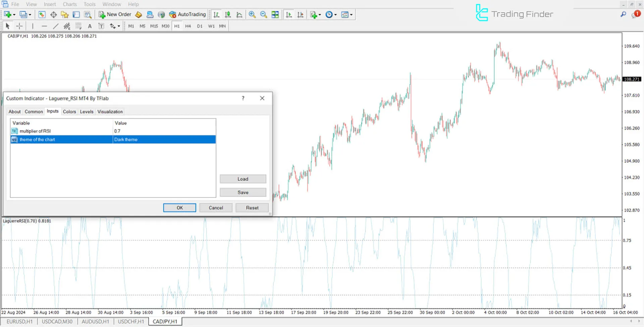
Task: Open the Templates dropdown arrow
Action: [x=351, y=14]
